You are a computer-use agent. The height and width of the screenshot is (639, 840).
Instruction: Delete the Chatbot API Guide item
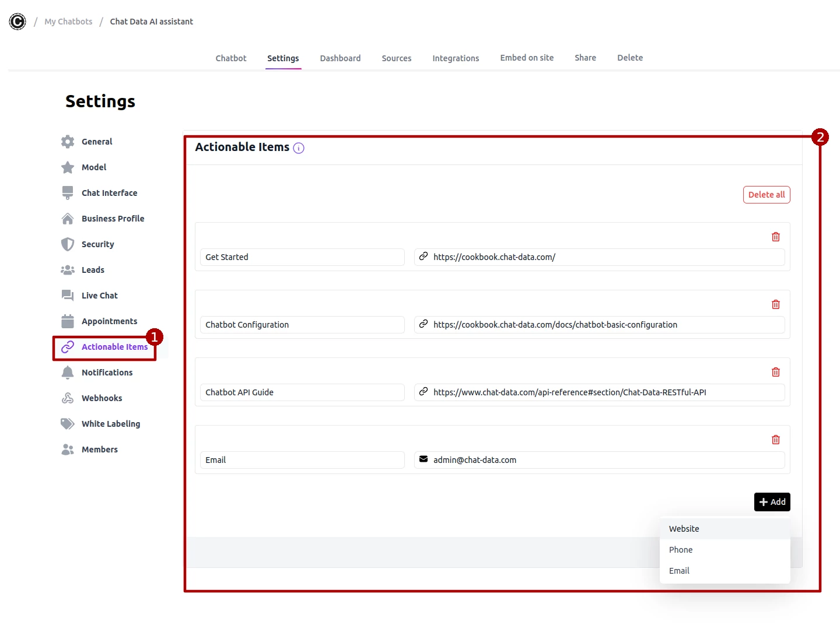click(x=776, y=372)
